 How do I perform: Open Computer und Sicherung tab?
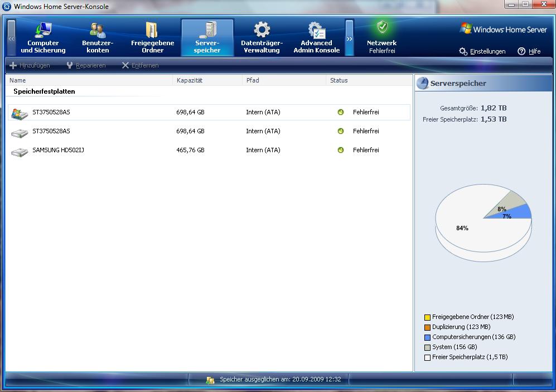(x=43, y=38)
